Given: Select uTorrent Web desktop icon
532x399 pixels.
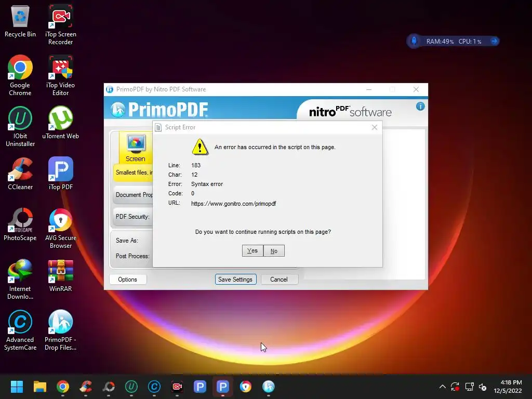Looking at the screenshot, I should (x=60, y=122).
